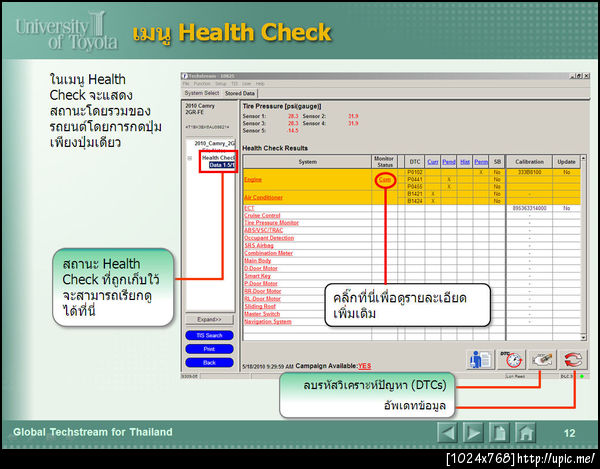Click the Expand>> button
Screen dimensions: 600x469
(x=209, y=319)
